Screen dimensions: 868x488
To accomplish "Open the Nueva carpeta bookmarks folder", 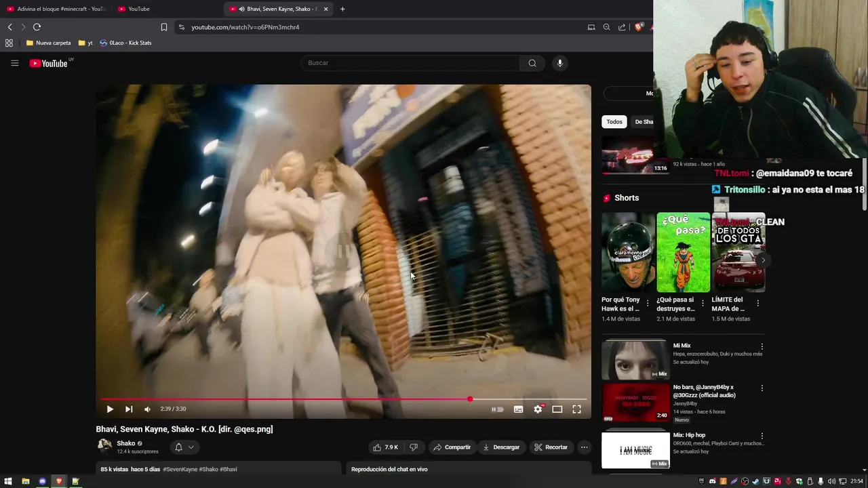I will [48, 43].
